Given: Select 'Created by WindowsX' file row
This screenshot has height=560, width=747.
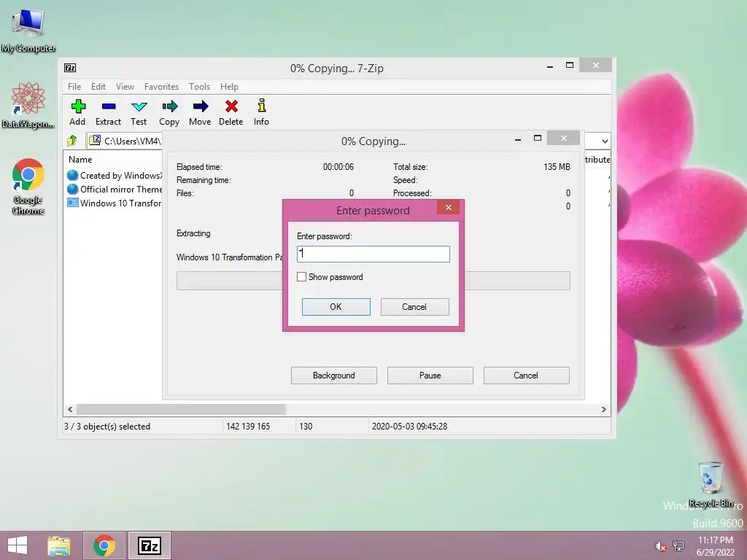Looking at the screenshot, I should point(115,175).
